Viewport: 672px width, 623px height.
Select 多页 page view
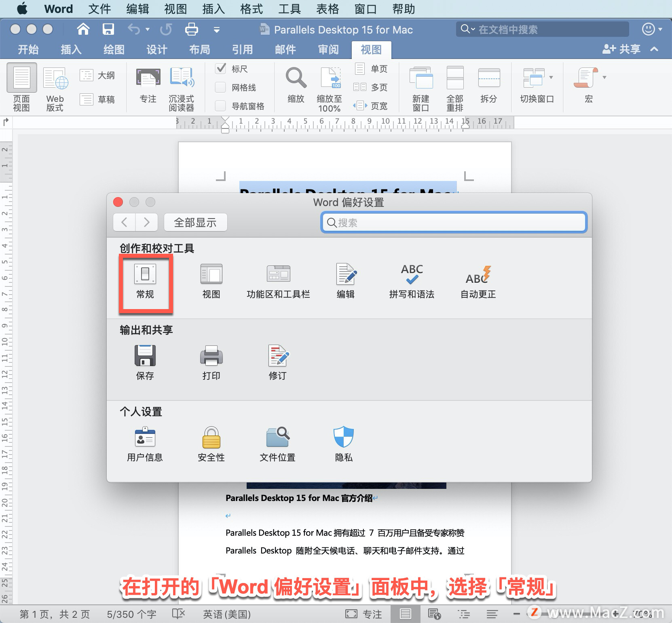point(370,87)
